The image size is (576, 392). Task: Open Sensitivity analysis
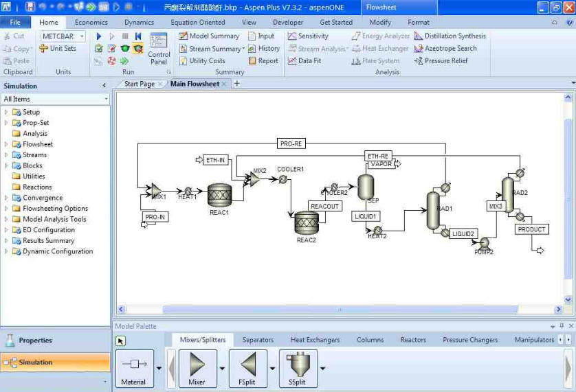(x=308, y=36)
